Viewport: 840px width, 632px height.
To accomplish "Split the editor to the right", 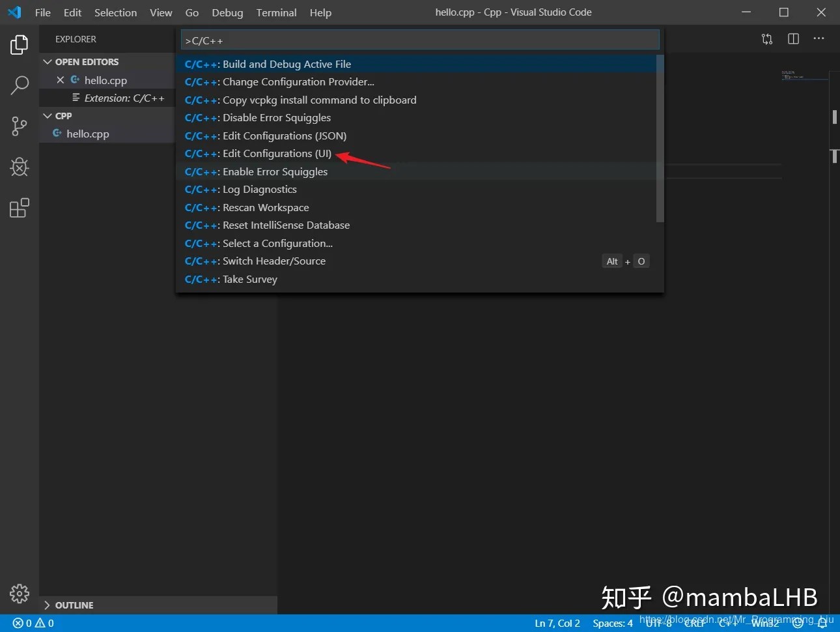I will (793, 39).
